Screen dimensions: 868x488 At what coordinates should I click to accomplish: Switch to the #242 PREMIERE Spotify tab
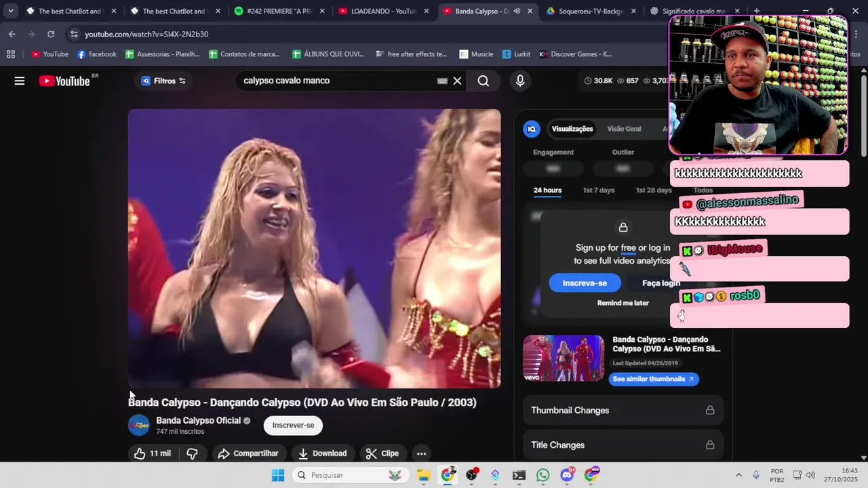[278, 12]
